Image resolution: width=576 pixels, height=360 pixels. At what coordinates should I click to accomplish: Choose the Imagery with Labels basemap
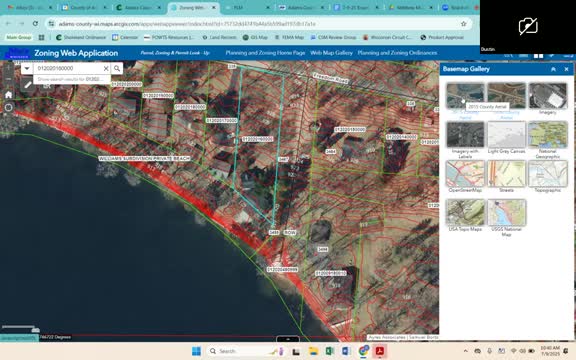coord(465,135)
